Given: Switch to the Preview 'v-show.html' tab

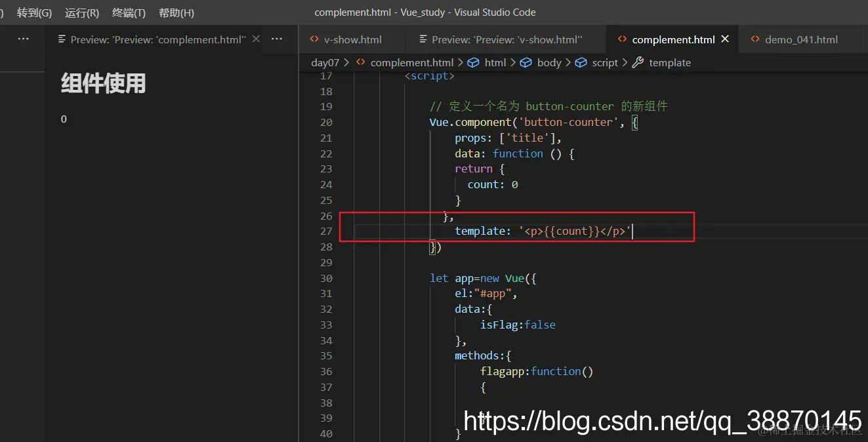Looking at the screenshot, I should coord(506,39).
